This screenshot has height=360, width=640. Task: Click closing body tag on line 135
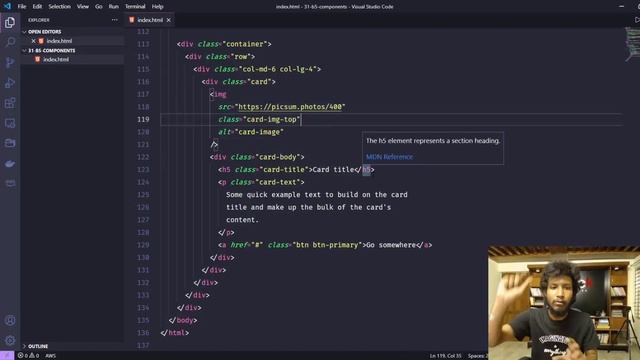(x=183, y=320)
